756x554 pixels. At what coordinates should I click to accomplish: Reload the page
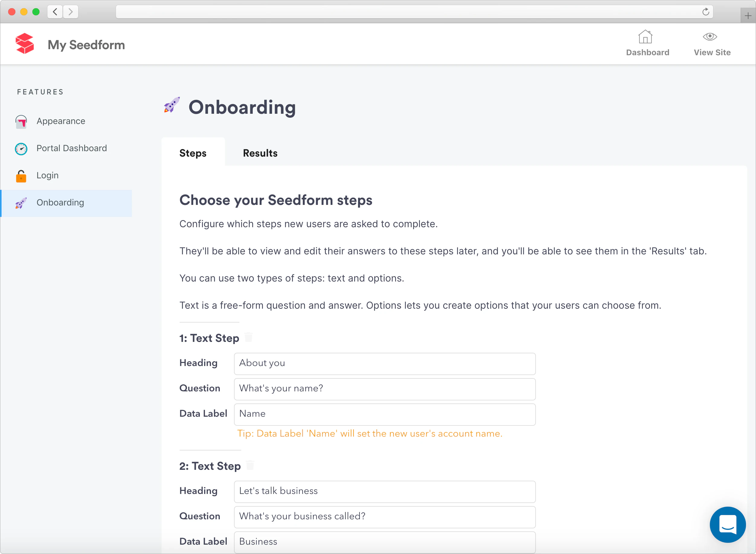coord(706,12)
